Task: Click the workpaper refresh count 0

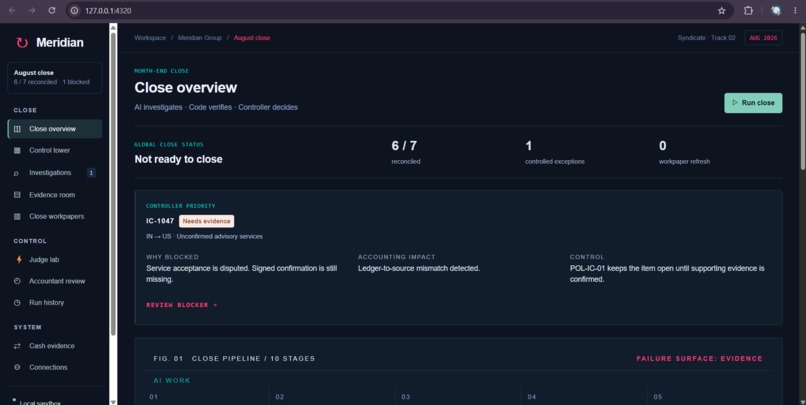Action: [663, 146]
